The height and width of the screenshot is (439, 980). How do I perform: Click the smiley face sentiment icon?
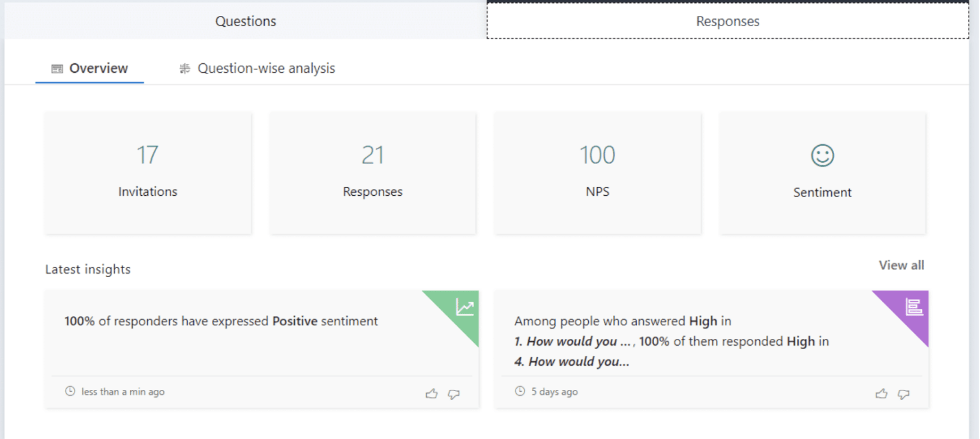point(822,155)
